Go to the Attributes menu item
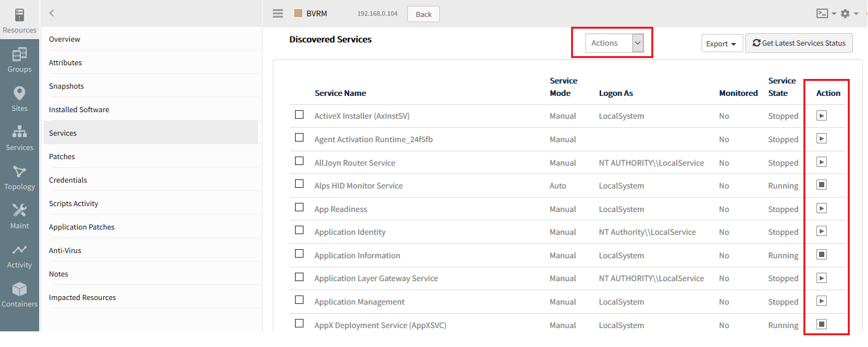The image size is (868, 347). pos(65,63)
